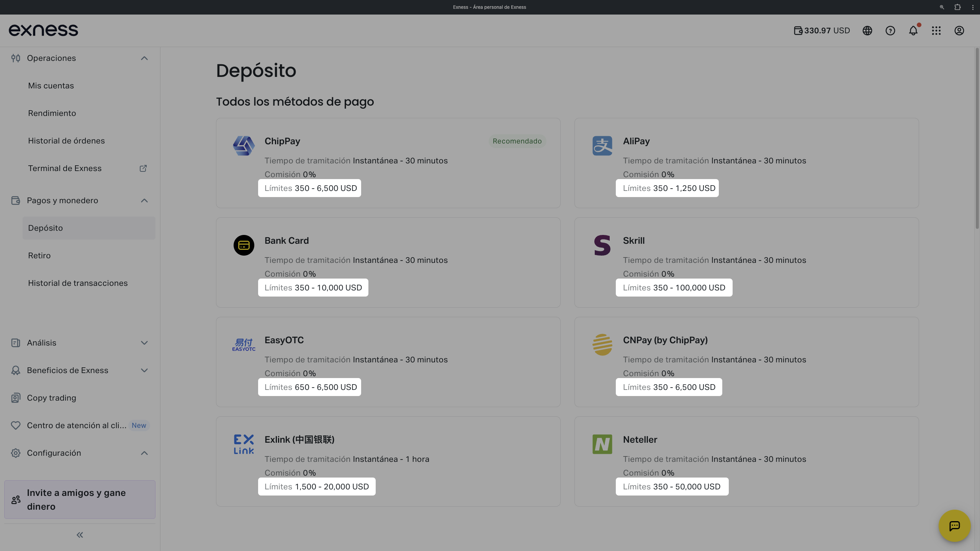Screen dimensions: 980x551
Task: Select Exlink (中国银联) payment method
Action: [388, 461]
